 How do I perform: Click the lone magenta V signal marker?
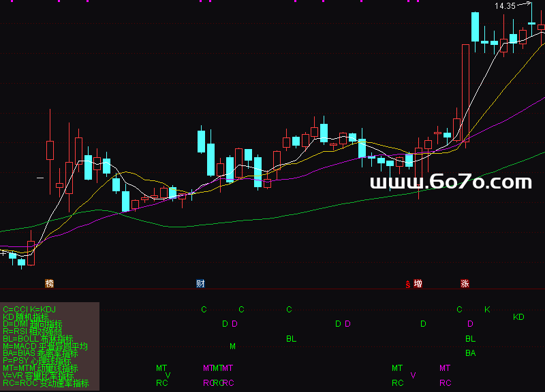click(x=413, y=375)
